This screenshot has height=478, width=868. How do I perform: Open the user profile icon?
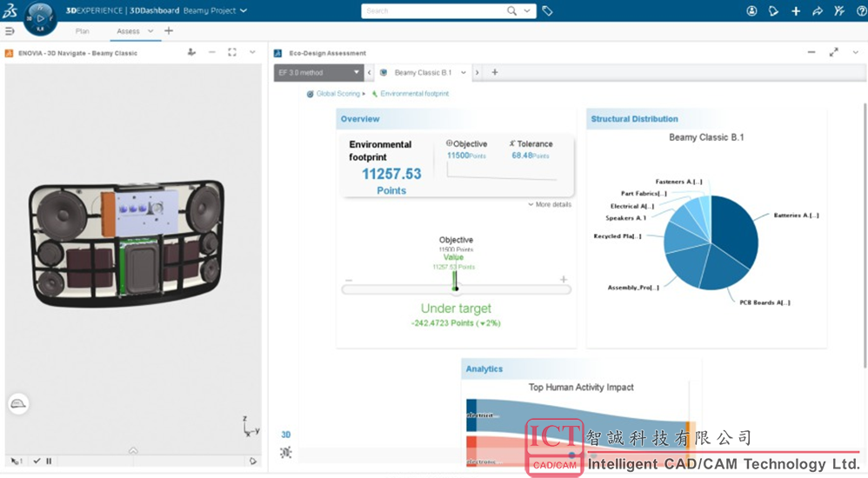[751, 10]
